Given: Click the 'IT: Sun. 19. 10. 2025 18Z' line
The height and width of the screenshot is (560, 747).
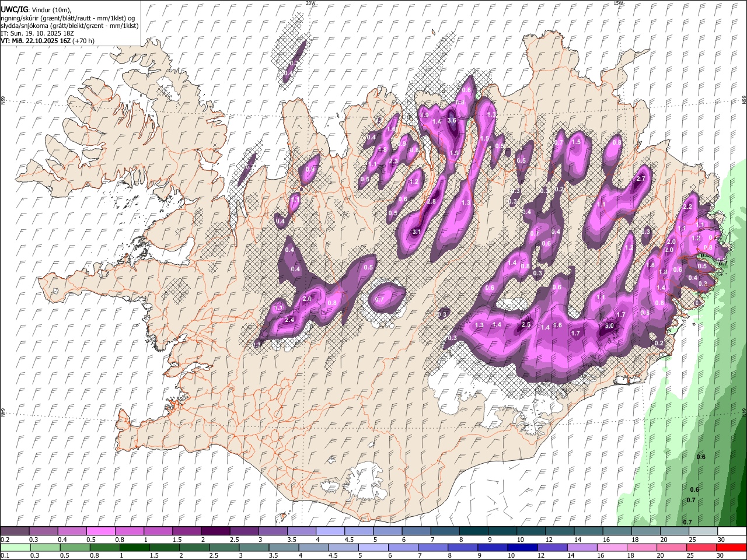Looking at the screenshot, I should 36,33.
